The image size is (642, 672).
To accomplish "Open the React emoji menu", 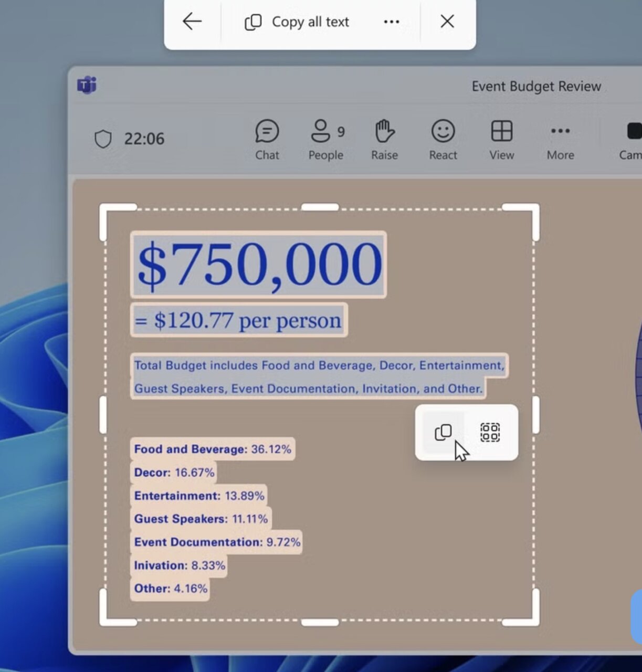I will pyautogui.click(x=443, y=140).
